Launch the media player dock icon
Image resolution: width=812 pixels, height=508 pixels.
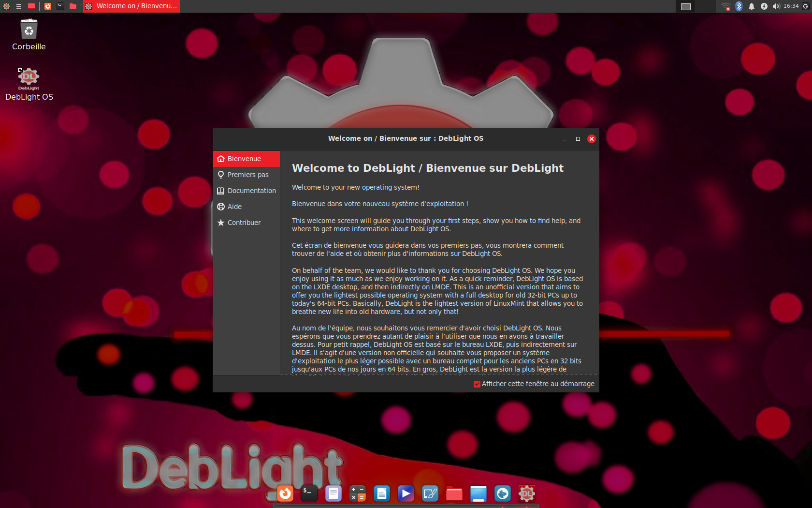(x=406, y=493)
